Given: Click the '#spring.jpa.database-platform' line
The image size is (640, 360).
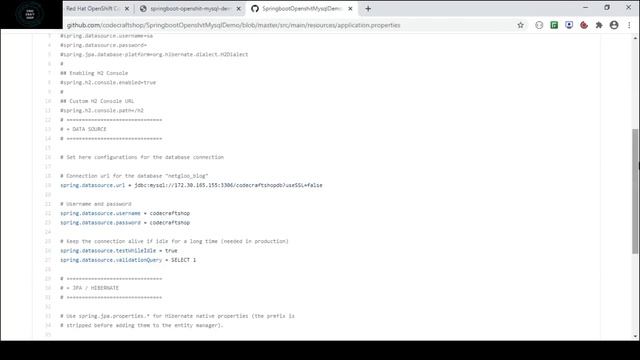Looking at the screenshot, I should pyautogui.click(x=154, y=54).
